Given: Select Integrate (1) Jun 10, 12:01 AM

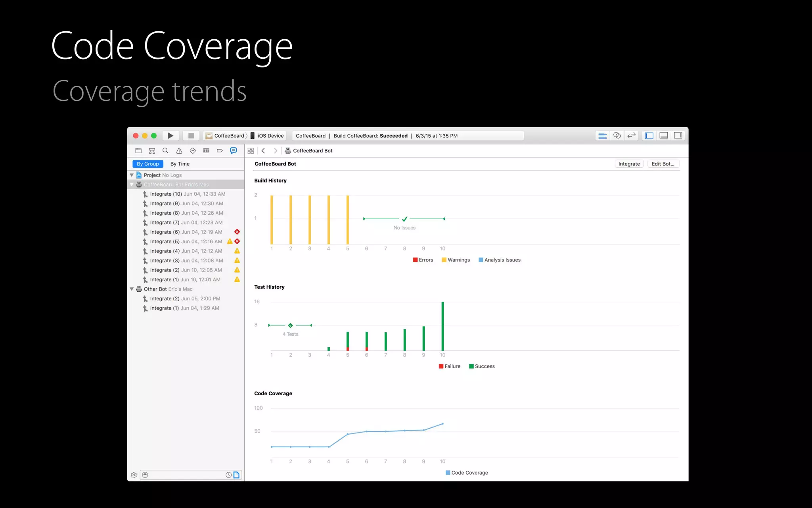Looking at the screenshot, I should click(186, 280).
